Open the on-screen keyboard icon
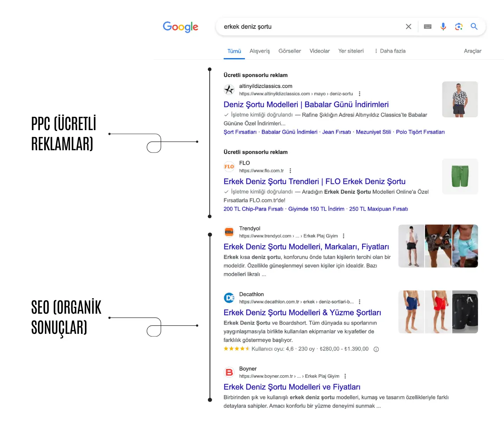 [428, 26]
